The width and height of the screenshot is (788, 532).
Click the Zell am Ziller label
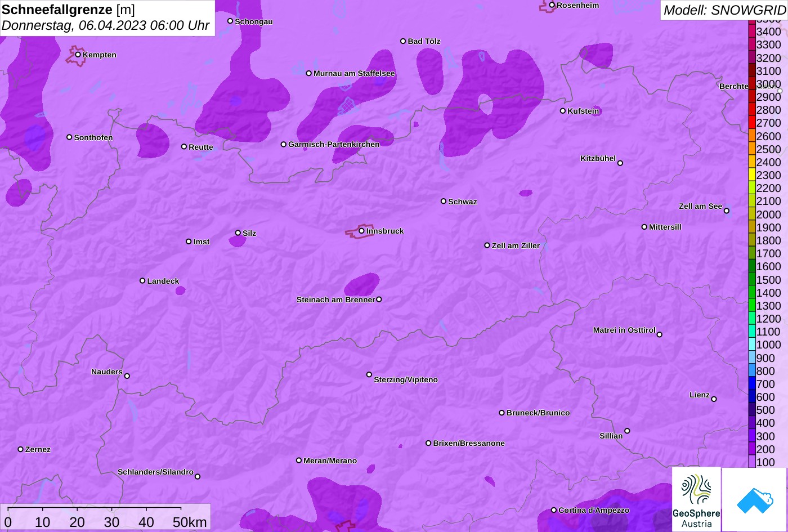[x=516, y=245]
